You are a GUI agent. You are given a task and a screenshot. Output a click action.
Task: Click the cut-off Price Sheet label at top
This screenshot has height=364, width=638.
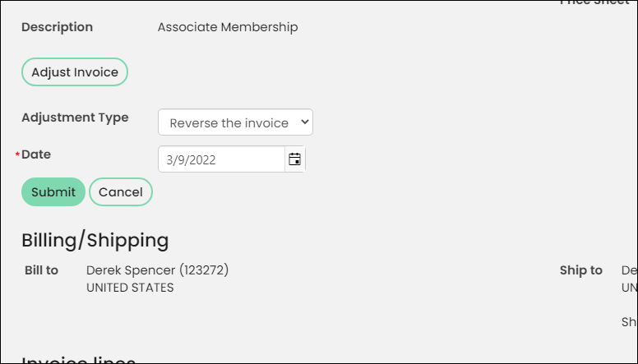595,2
